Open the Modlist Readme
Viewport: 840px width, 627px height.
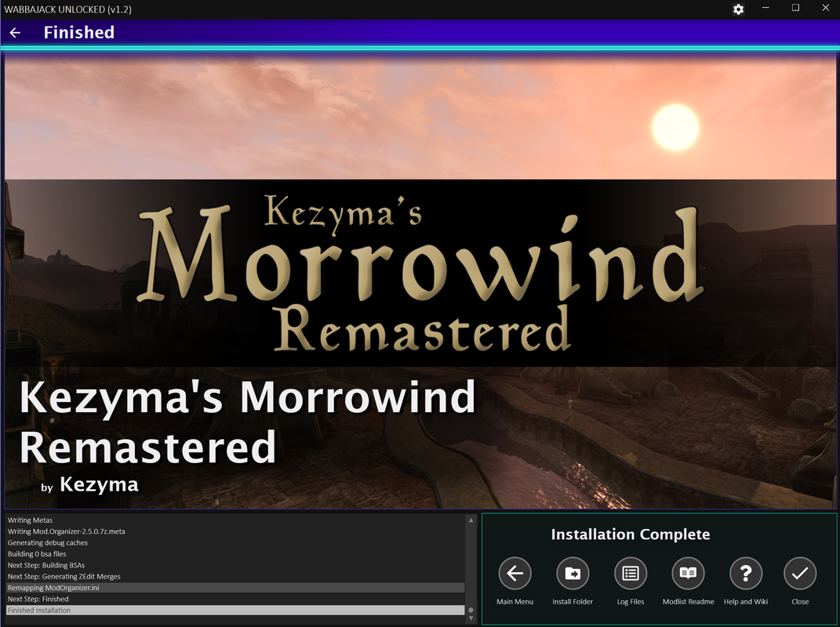tap(688, 574)
